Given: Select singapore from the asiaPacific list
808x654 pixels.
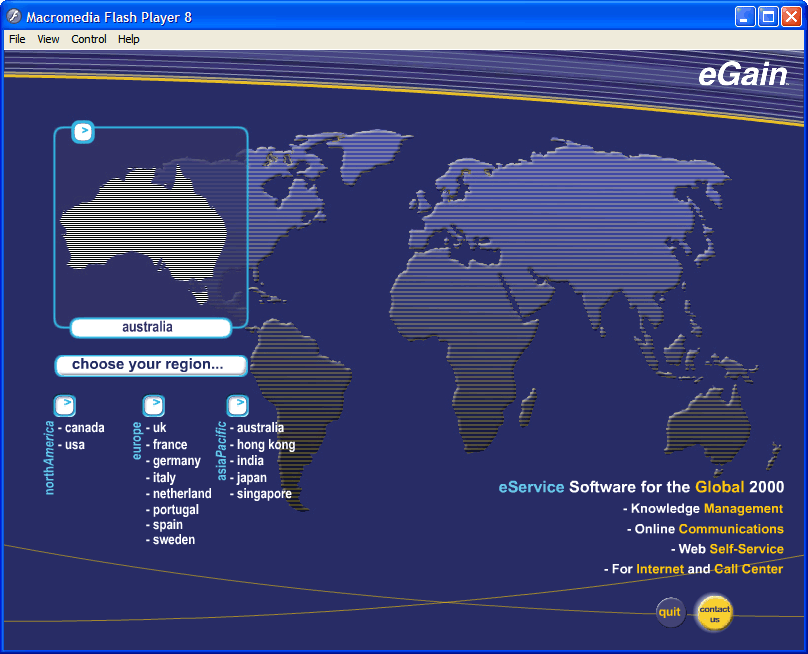Looking at the screenshot, I should click(264, 494).
